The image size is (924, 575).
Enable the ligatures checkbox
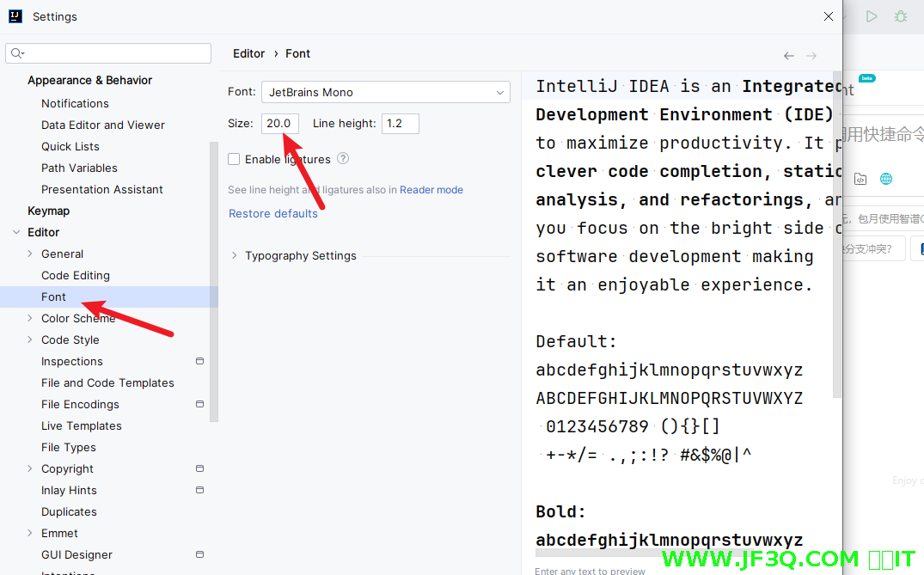coord(234,159)
